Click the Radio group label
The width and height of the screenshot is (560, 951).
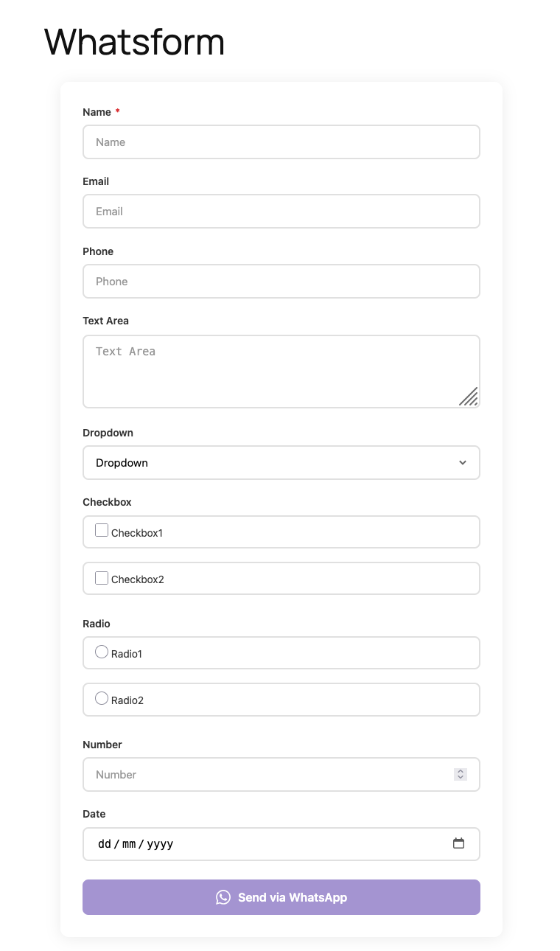[97, 624]
